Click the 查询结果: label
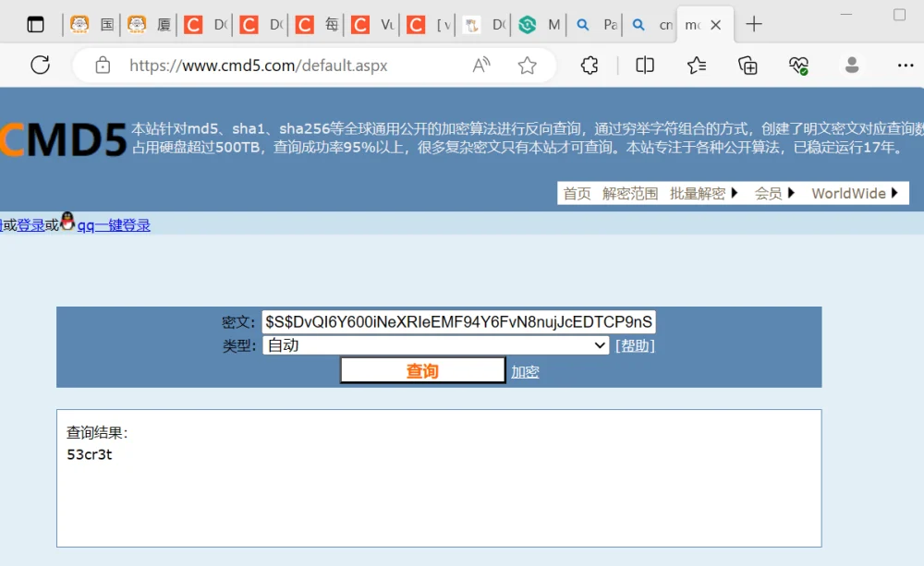This screenshot has width=924, height=566. tap(97, 433)
